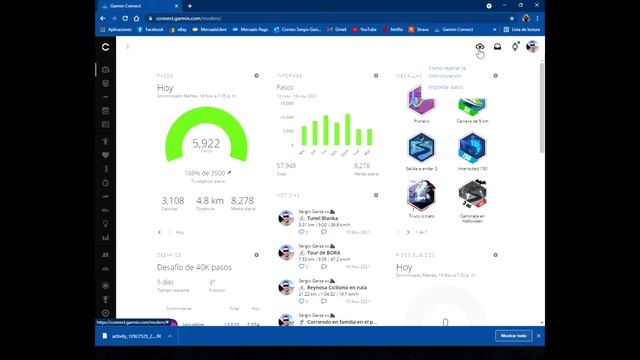Click the green steps progress gauge
Viewport: 640px width, 360px height.
click(x=206, y=133)
